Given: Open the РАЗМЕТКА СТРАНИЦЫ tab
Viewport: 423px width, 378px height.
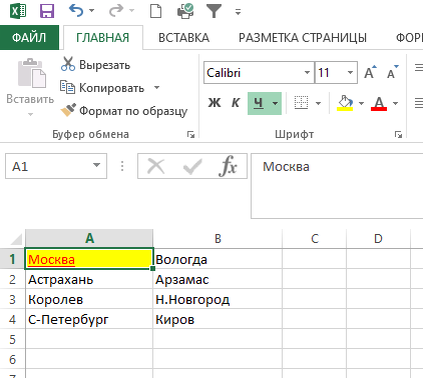Looking at the screenshot, I should pyautogui.click(x=302, y=38).
